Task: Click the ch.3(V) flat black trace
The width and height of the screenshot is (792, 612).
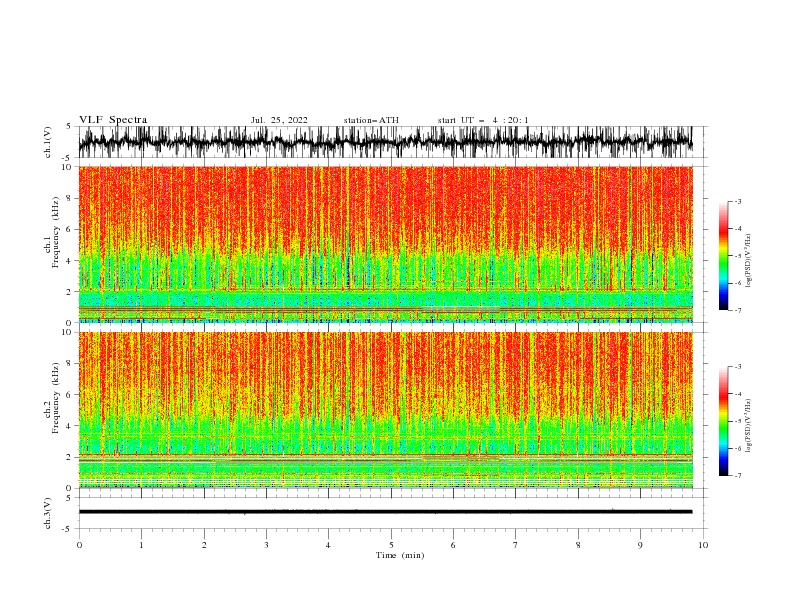Action: tap(385, 512)
